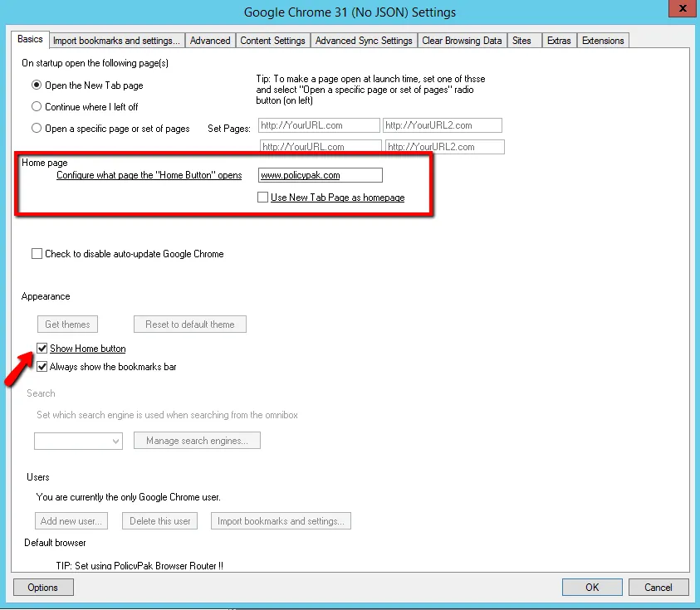The height and width of the screenshot is (610, 700).
Task: Click the www.policypak.com home page field
Action: [x=320, y=175]
